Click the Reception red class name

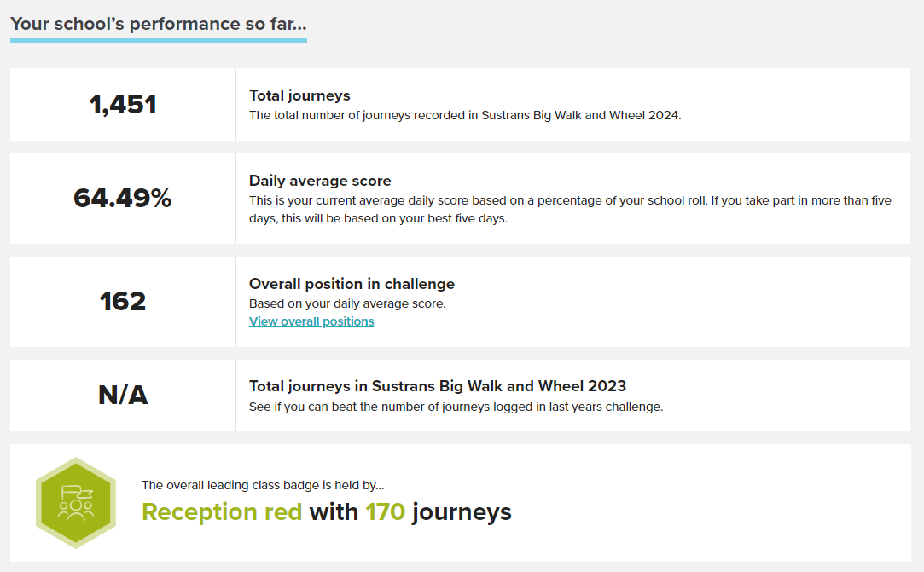[222, 512]
